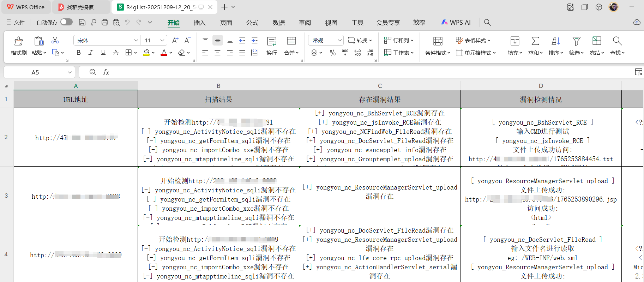This screenshot has height=282, width=644.
Task: Open the Formulas (公式) ribbon tab
Action: pos(252,23)
